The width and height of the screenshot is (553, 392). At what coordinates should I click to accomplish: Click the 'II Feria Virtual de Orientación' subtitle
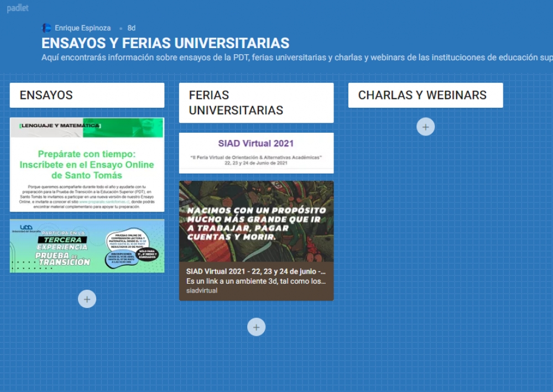pyautogui.click(x=256, y=158)
